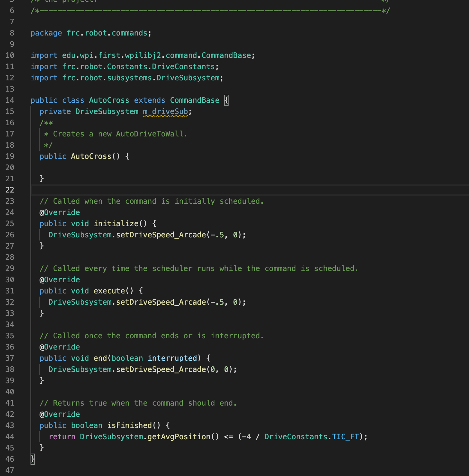Click the '@Override' annotation on line 42
The width and height of the screenshot is (469, 476).
click(x=60, y=414)
